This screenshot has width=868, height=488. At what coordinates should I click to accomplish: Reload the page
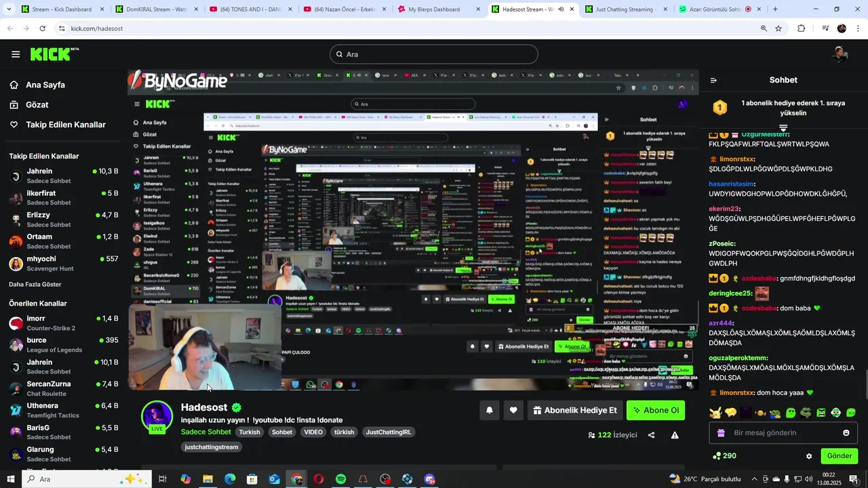pos(42,28)
